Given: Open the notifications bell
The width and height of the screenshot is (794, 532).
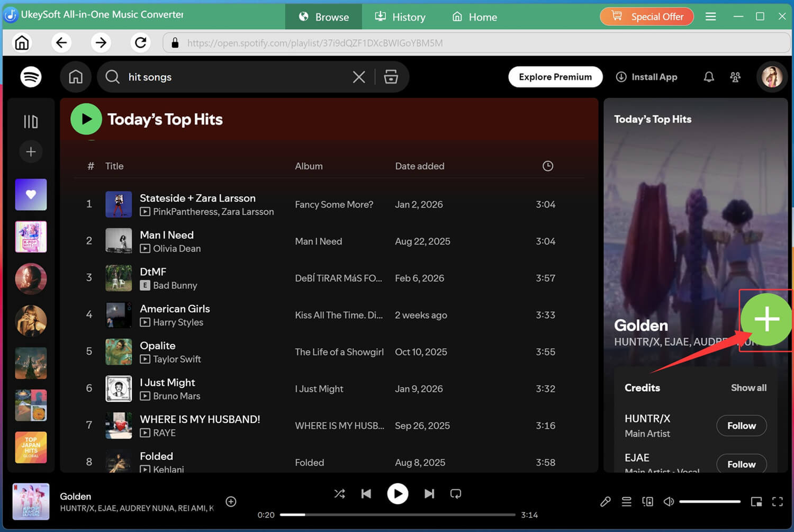Looking at the screenshot, I should [709, 77].
